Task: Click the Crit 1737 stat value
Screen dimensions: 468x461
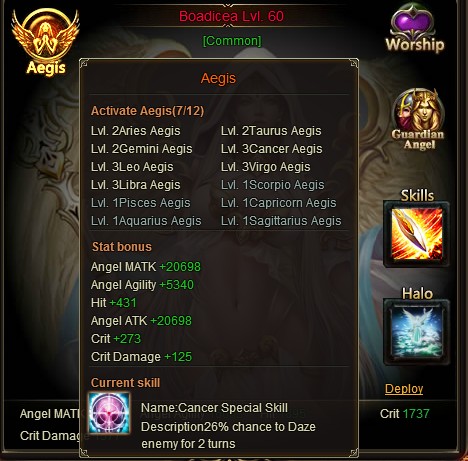Action: pyautogui.click(x=405, y=414)
